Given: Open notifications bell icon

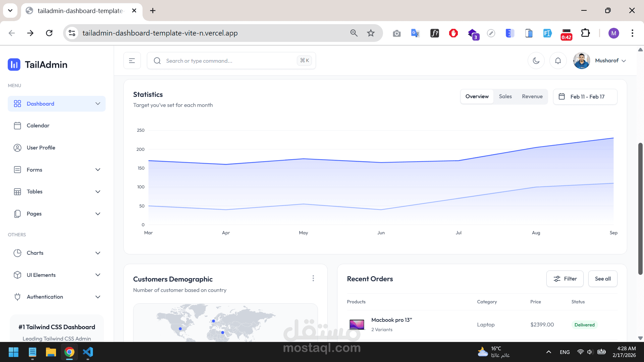Looking at the screenshot, I should point(558,61).
